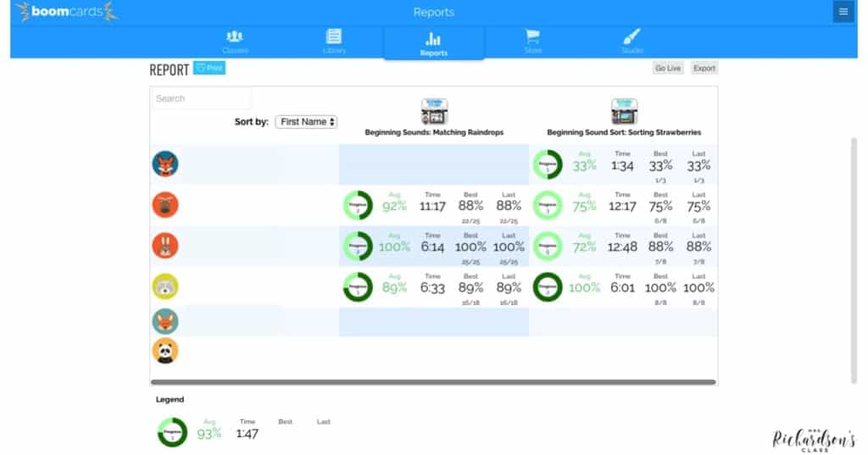This screenshot has height=455, width=868.
Task: Click the REPORT heading
Action: pos(170,69)
